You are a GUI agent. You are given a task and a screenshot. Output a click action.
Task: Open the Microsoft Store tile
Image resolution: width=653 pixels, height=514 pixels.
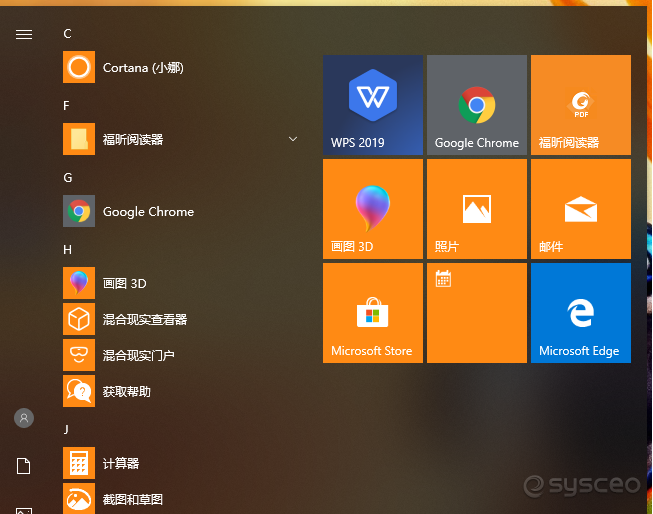point(373,313)
